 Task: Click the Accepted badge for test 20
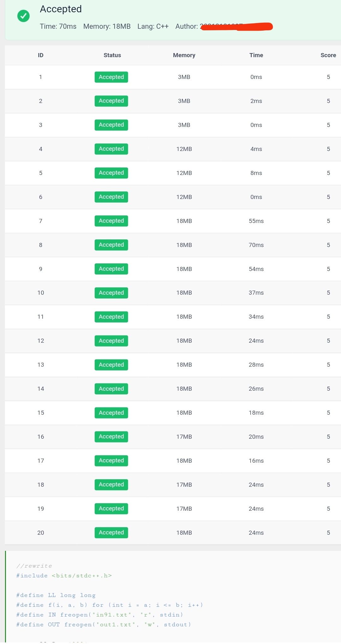coord(111,533)
